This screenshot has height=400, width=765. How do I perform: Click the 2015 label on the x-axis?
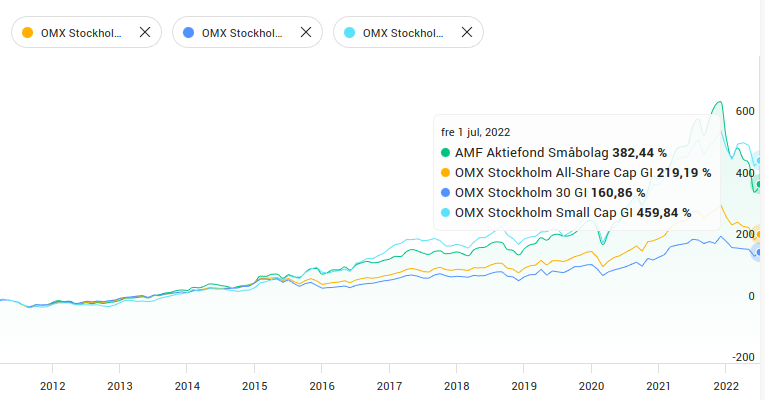pyautogui.click(x=255, y=386)
